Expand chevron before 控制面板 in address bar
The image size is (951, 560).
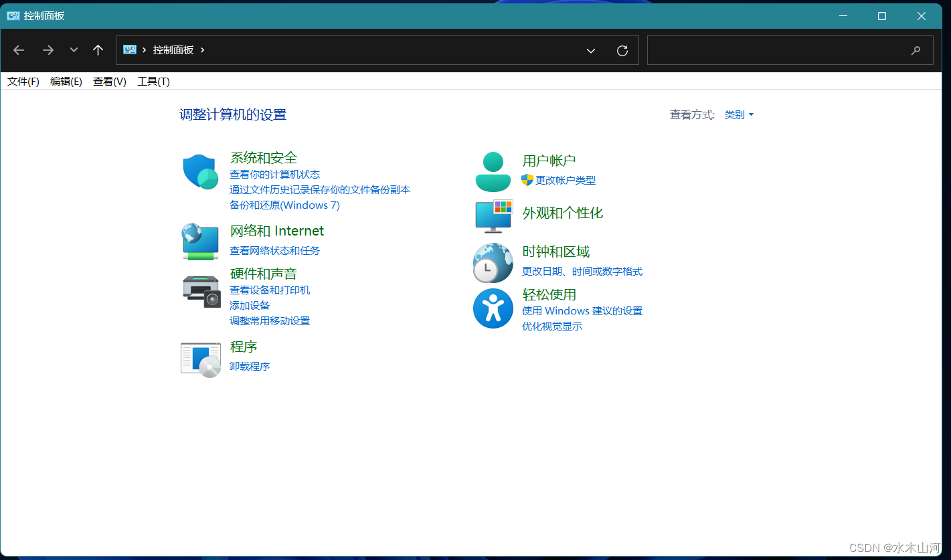pos(145,50)
